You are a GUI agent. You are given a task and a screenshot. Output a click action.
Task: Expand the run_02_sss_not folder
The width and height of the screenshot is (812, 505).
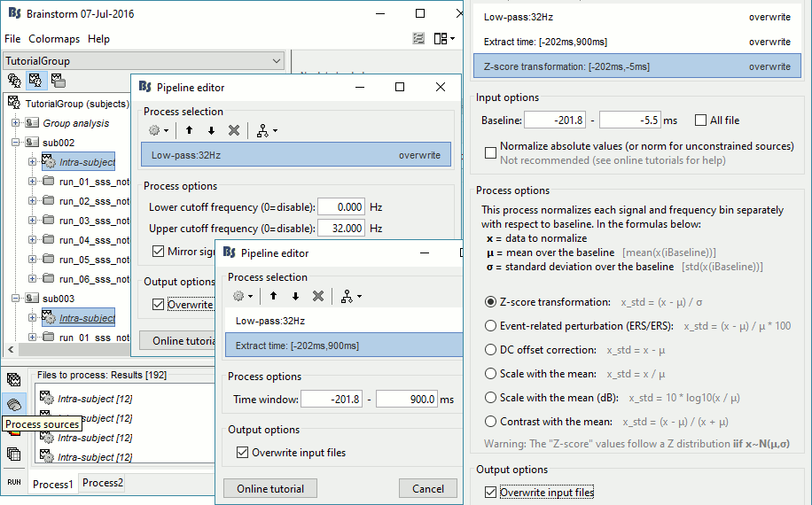(32, 201)
